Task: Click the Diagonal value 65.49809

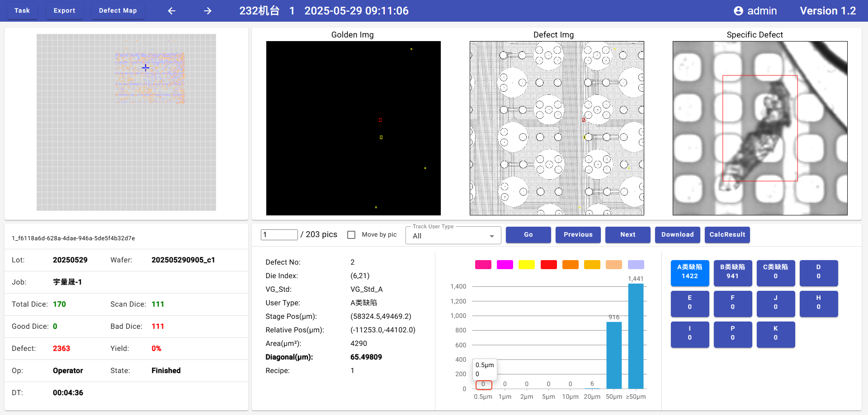Action: click(x=366, y=357)
